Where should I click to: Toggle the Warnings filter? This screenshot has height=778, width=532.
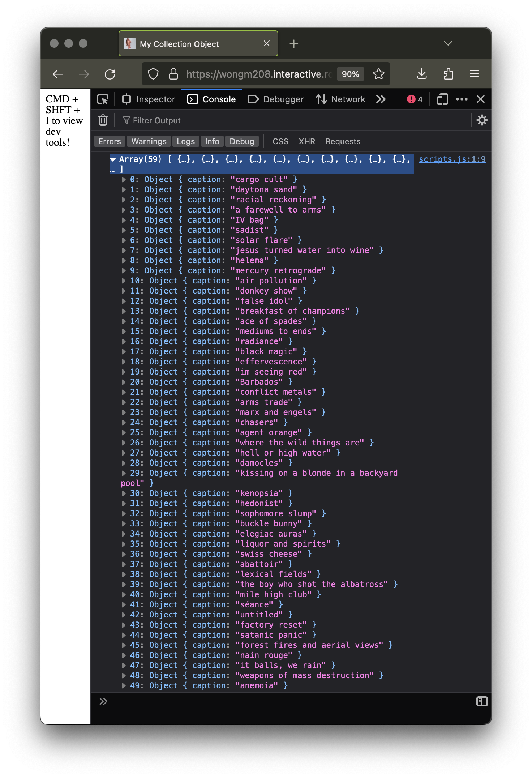[149, 141]
